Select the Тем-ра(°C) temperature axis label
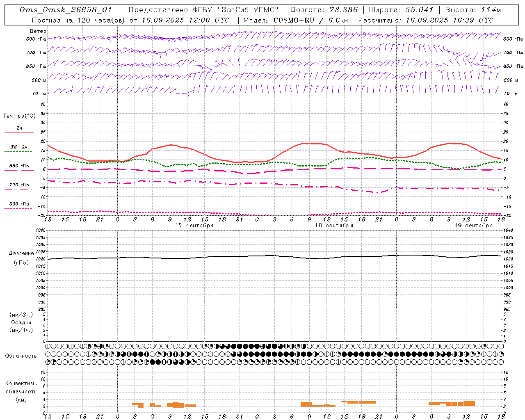This screenshot has height=420, width=525. click(x=19, y=116)
